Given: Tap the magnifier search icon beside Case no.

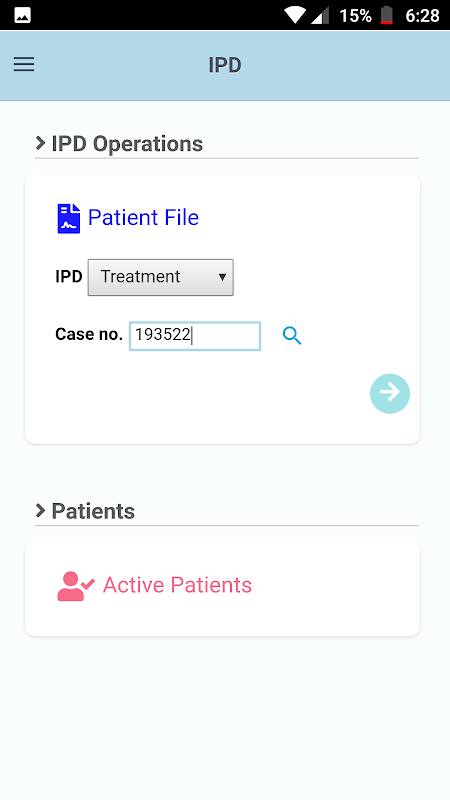Looking at the screenshot, I should (x=292, y=336).
